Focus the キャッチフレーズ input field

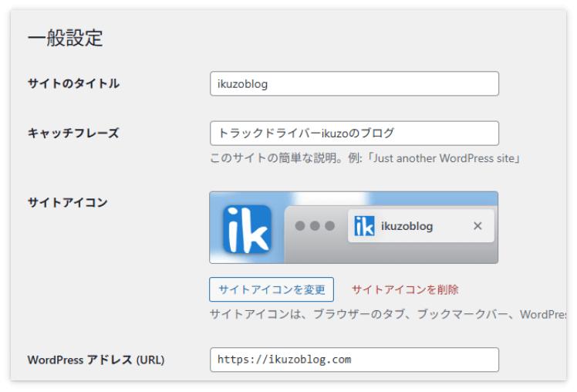point(354,133)
